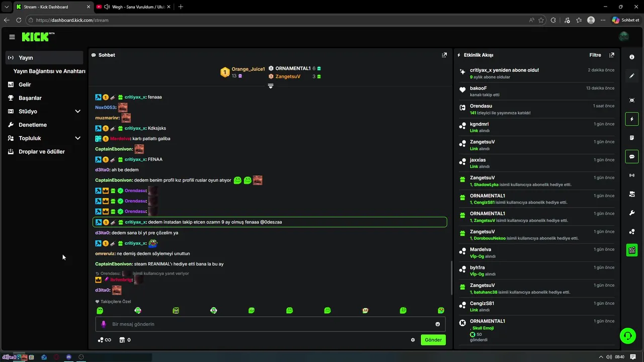This screenshot has width=644, height=362.
Task: Pop out the Etkinlik Akışı panel
Action: [612, 55]
